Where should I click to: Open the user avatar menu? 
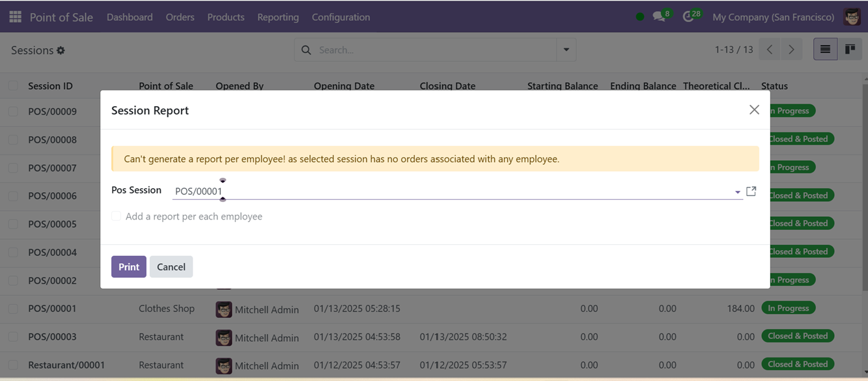[852, 17]
